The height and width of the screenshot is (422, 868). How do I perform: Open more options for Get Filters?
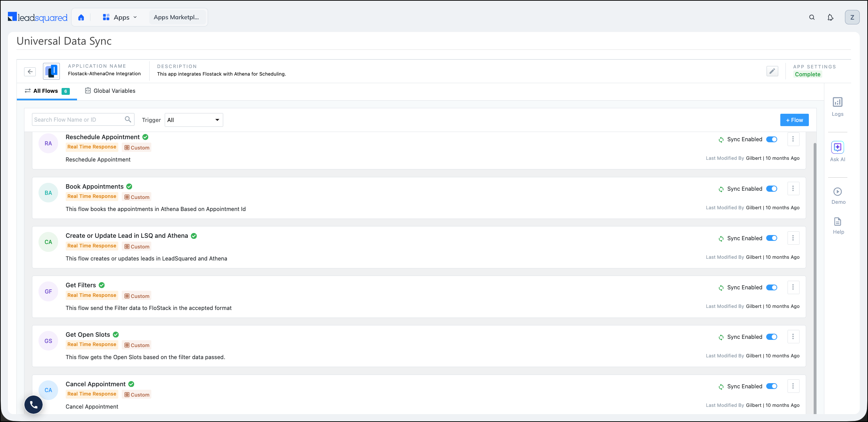[793, 287]
